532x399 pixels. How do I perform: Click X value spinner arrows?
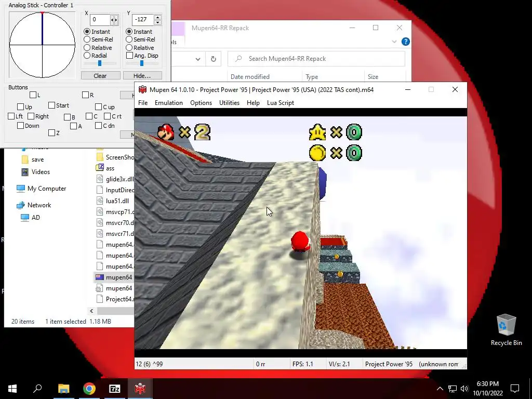[x=114, y=20]
